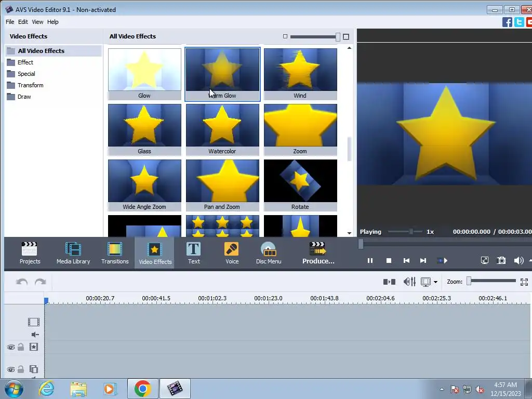Open Internet Explorer from the taskbar
The image size is (532, 399).
pyautogui.click(x=47, y=389)
